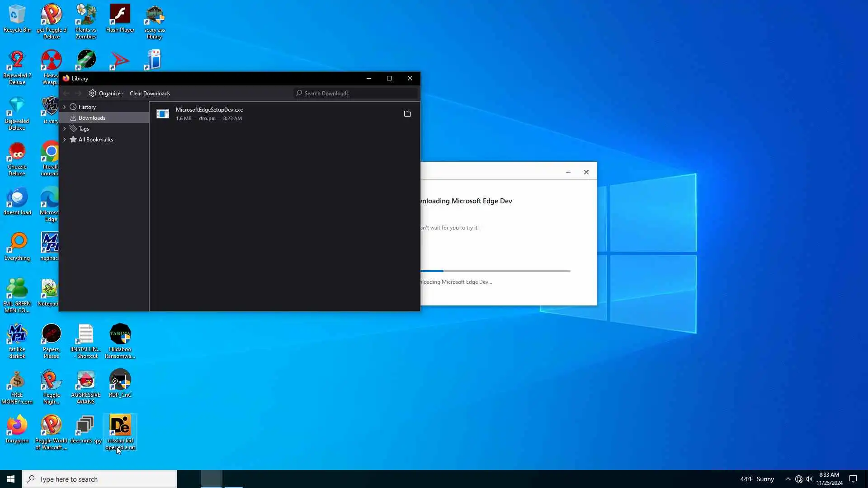This screenshot has width=868, height=488.
Task: Expand the History tree item
Action: (65, 107)
